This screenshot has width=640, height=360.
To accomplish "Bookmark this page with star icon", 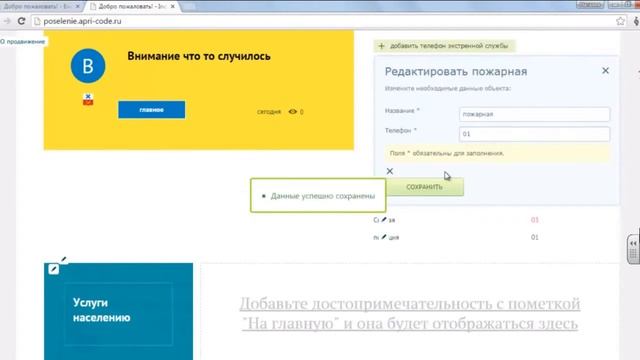I will (620, 21).
